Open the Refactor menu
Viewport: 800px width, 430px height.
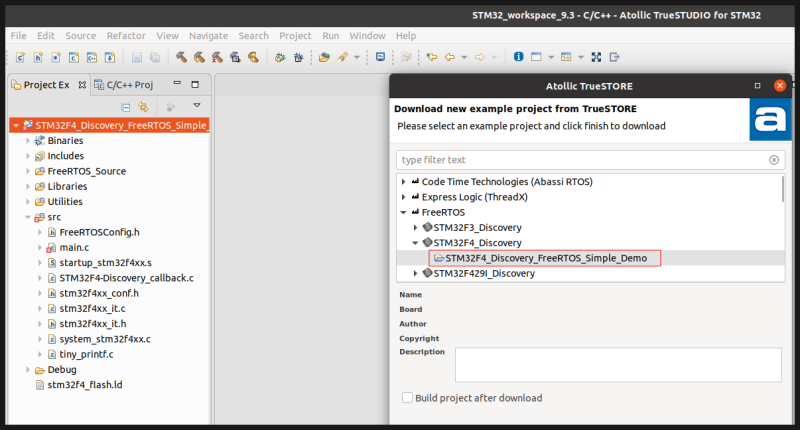pyautogui.click(x=126, y=36)
